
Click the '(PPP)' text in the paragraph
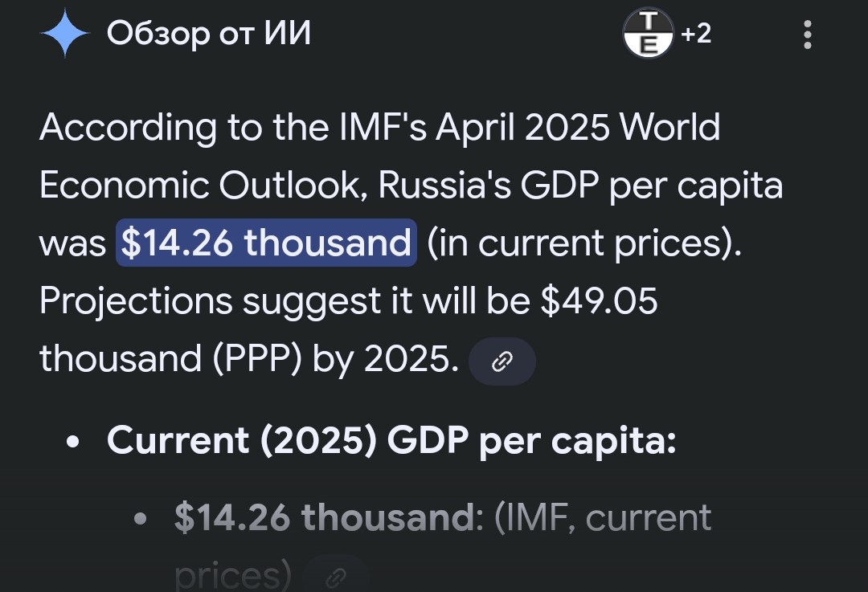pyautogui.click(x=256, y=359)
